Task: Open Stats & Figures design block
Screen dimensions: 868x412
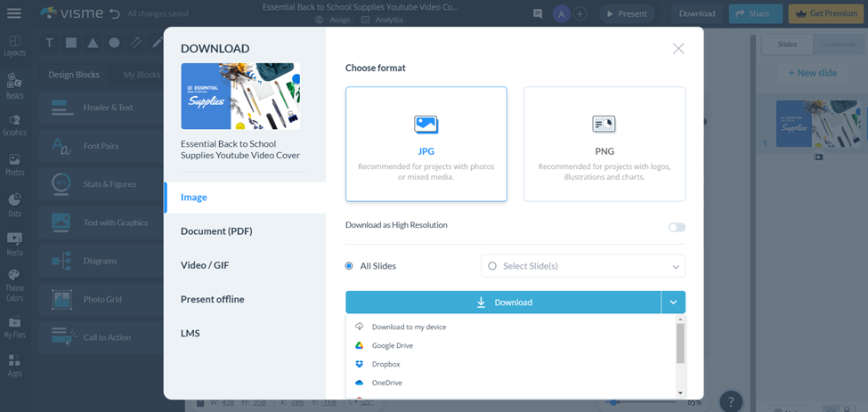Action: (x=101, y=184)
